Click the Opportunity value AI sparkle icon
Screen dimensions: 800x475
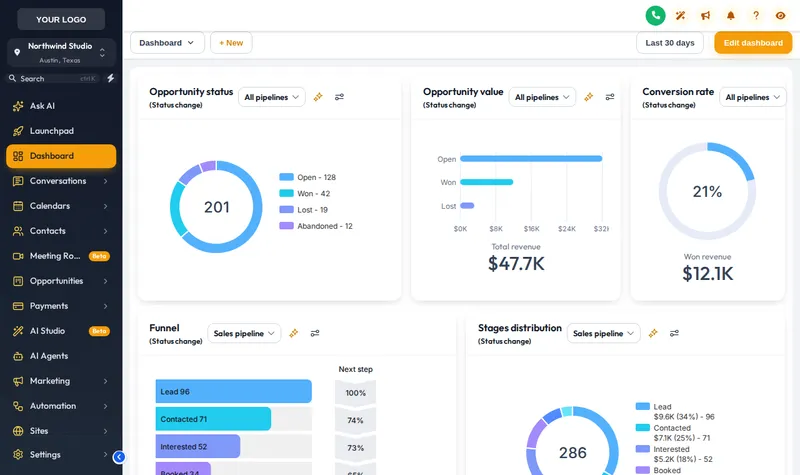tap(588, 97)
